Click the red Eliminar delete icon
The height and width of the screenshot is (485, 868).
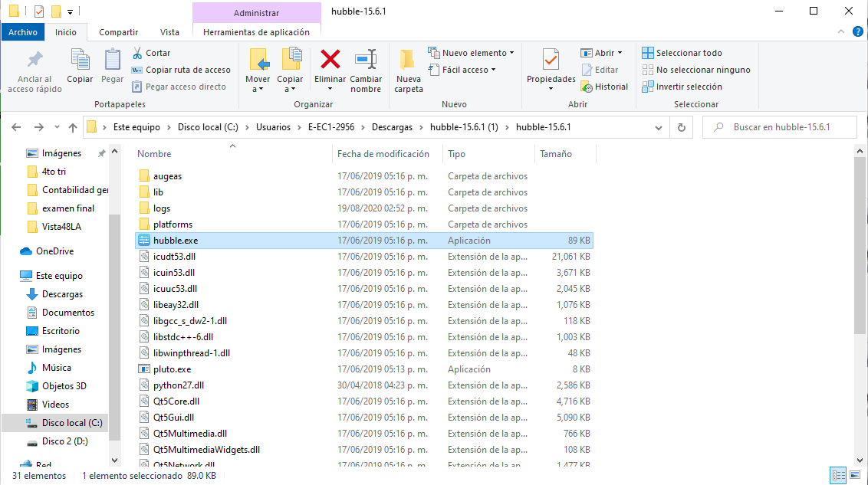point(330,60)
